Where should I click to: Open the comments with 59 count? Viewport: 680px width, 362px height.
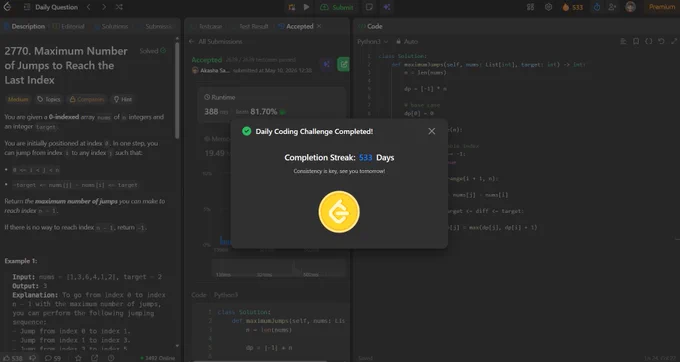click(x=52, y=358)
